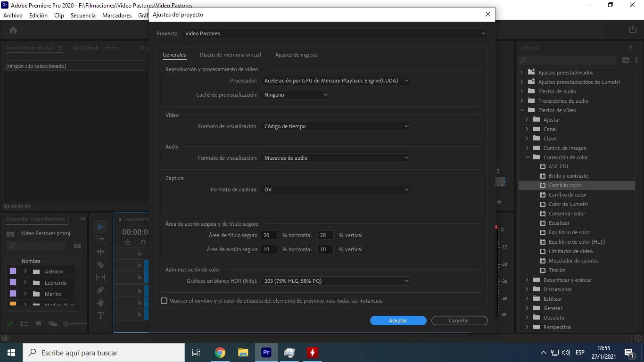Expand the Antonio bin

point(25,271)
